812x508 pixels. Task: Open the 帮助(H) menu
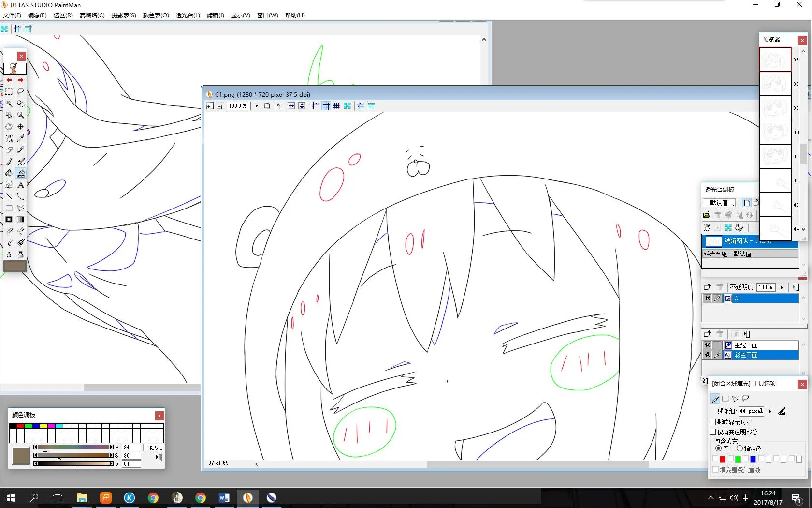(295, 15)
